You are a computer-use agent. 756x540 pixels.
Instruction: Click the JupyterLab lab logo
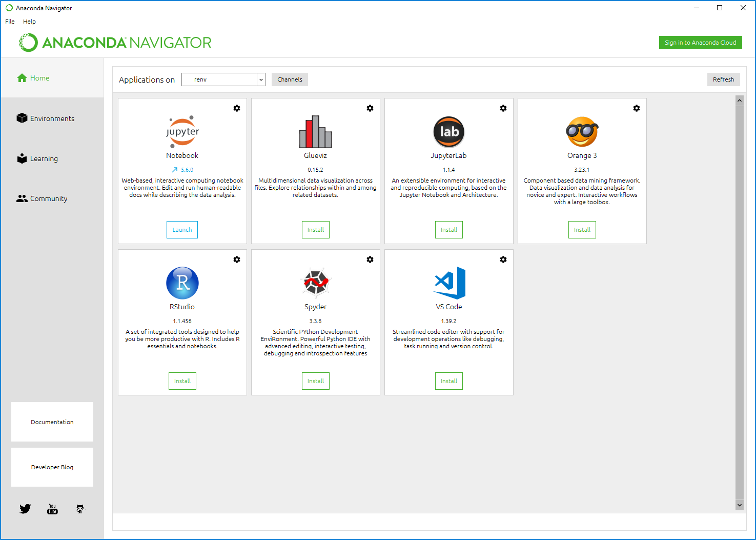pos(449,132)
